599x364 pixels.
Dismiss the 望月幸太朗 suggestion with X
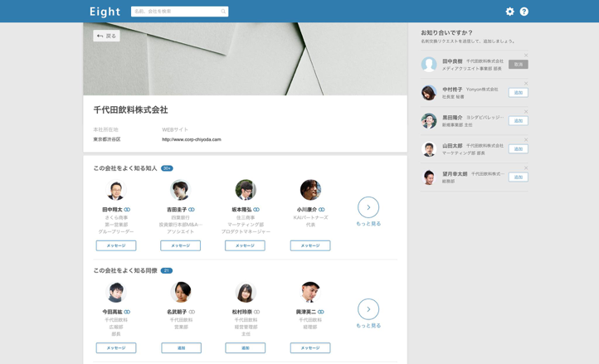(x=526, y=168)
